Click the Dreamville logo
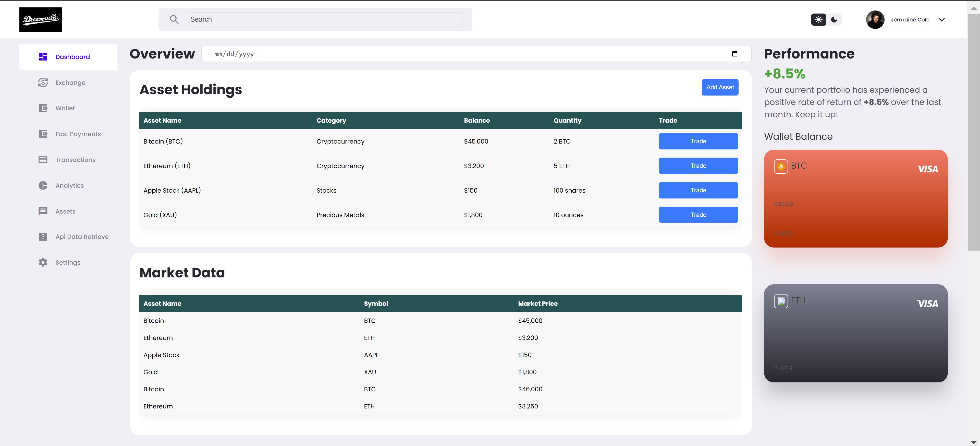Viewport: 980px width, 446px height. point(41,19)
